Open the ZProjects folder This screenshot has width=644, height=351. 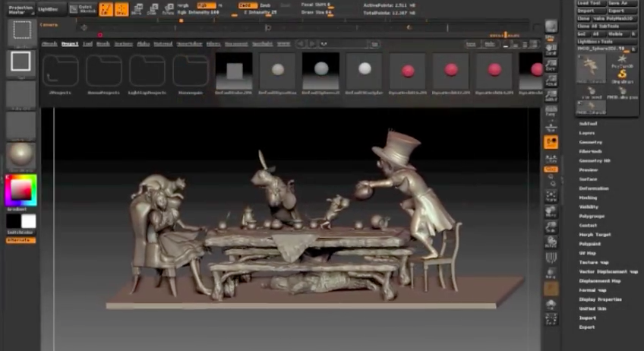point(61,74)
